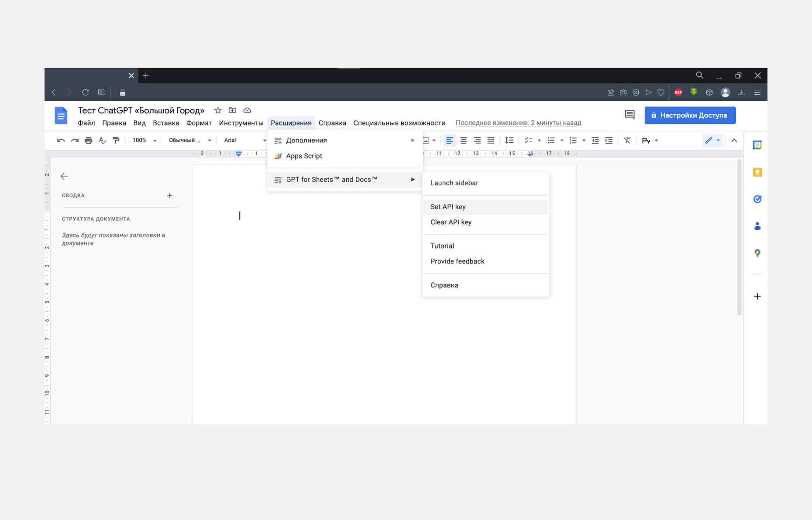The image size is (812, 520).
Task: Select Launch sidebar
Action: tap(485, 183)
